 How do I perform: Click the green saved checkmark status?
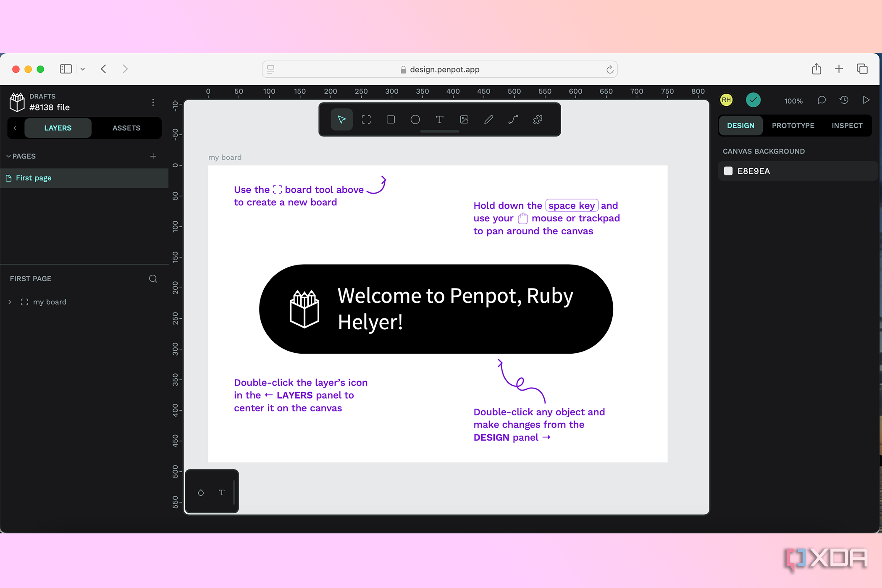753,100
